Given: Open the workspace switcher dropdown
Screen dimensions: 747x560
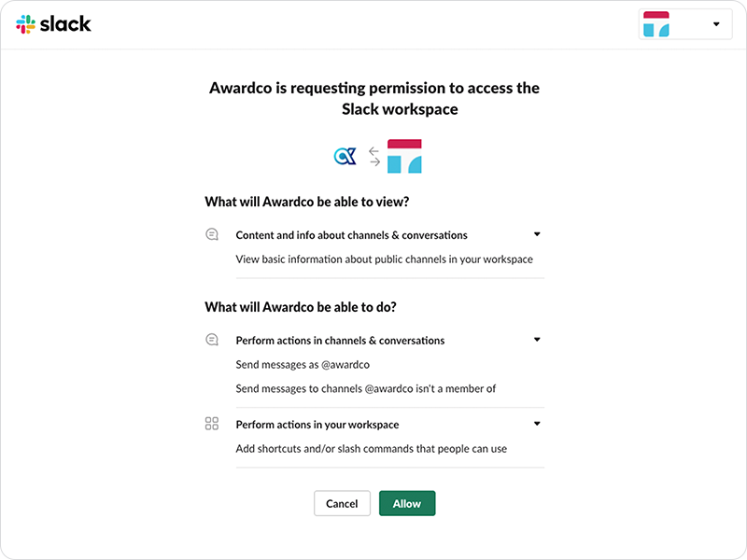Looking at the screenshot, I should pyautogui.click(x=715, y=22).
